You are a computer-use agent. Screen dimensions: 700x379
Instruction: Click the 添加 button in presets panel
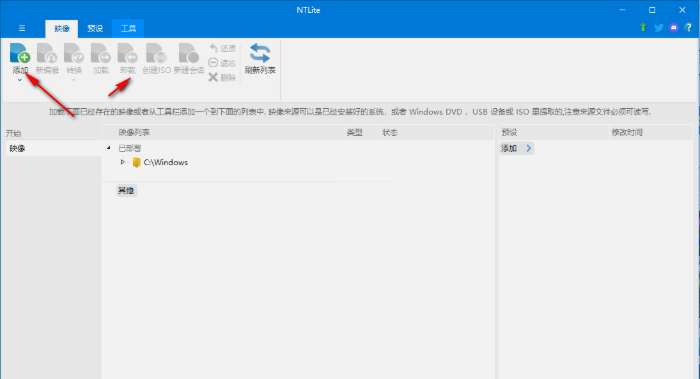517,148
